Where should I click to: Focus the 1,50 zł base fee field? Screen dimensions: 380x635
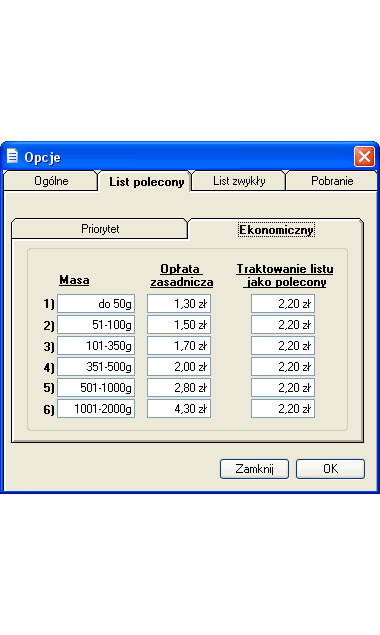tap(179, 325)
